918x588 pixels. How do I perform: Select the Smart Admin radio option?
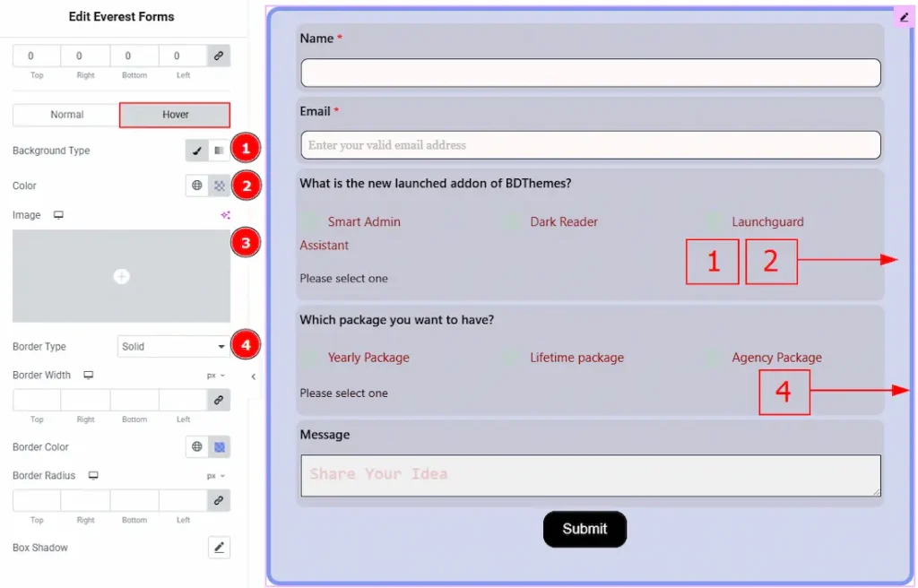(x=310, y=221)
